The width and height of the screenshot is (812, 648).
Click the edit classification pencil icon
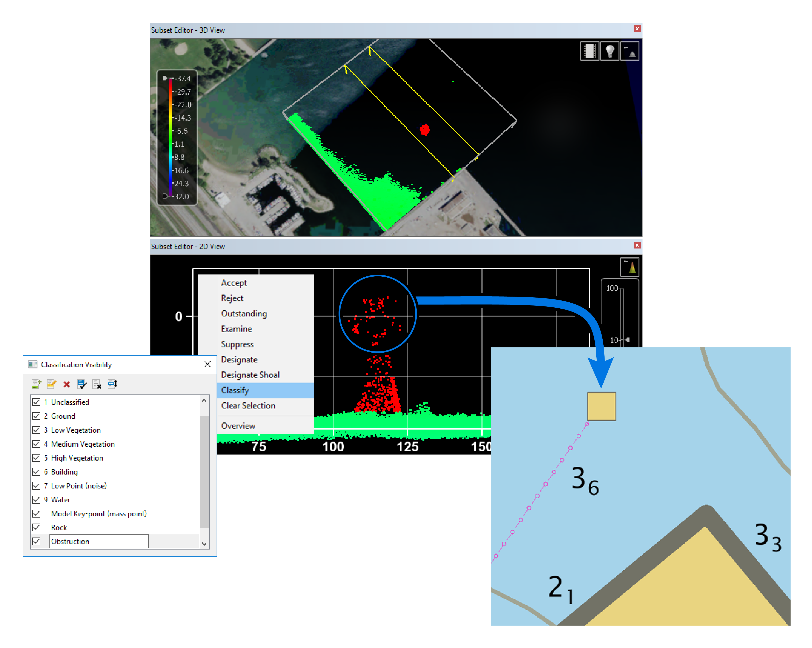(x=51, y=384)
